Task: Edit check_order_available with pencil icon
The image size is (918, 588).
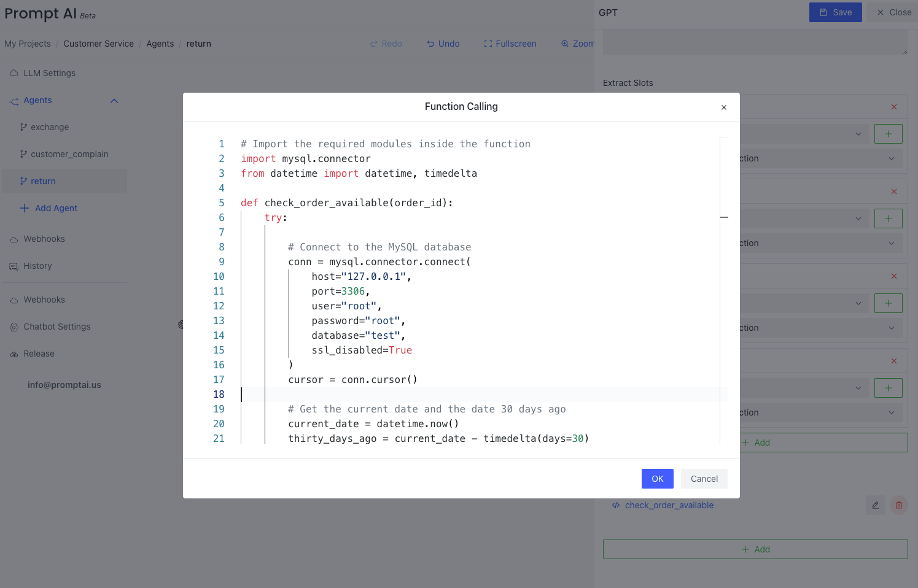Action: point(876,505)
